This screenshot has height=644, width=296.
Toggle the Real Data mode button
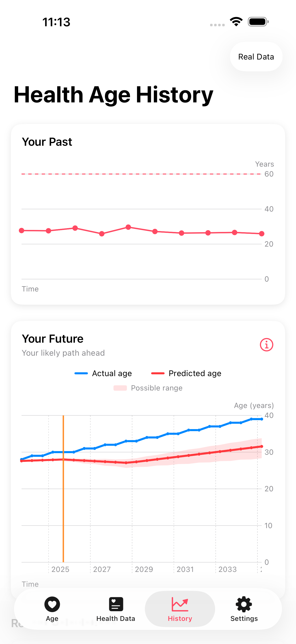point(256,57)
